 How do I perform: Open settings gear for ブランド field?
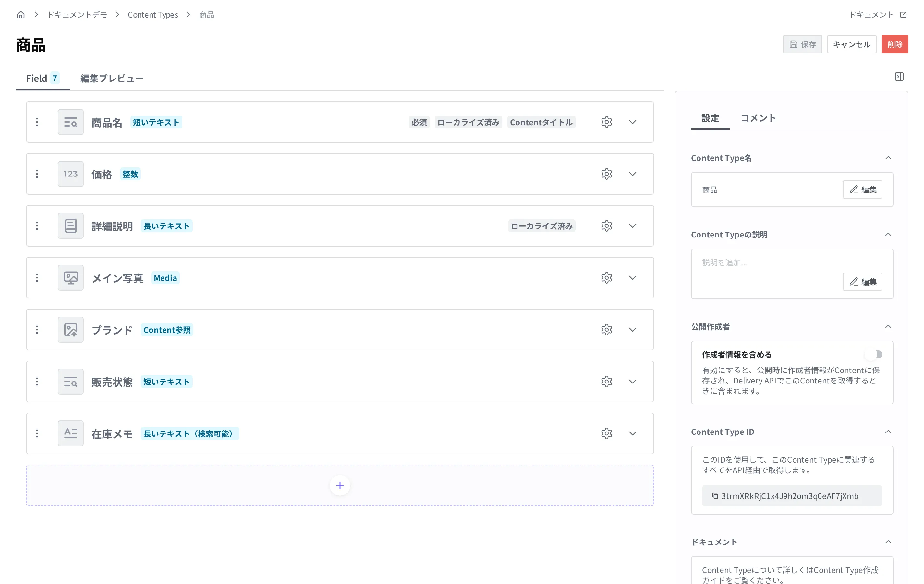[x=606, y=330]
